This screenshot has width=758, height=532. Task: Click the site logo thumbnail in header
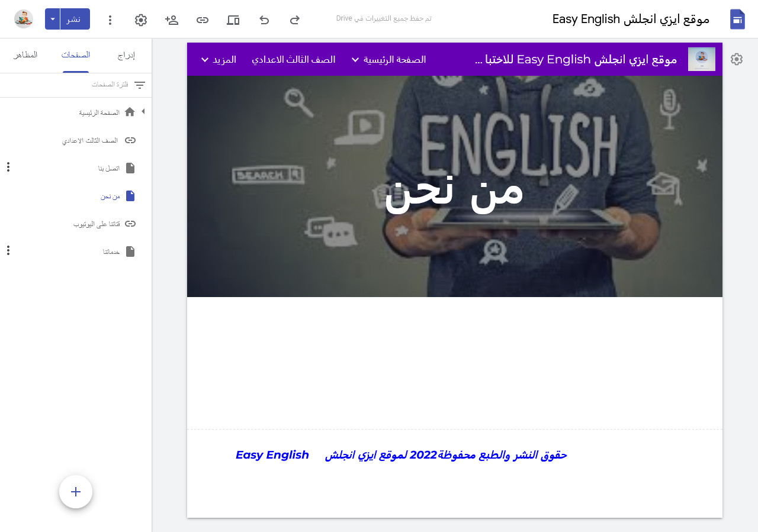[702, 59]
